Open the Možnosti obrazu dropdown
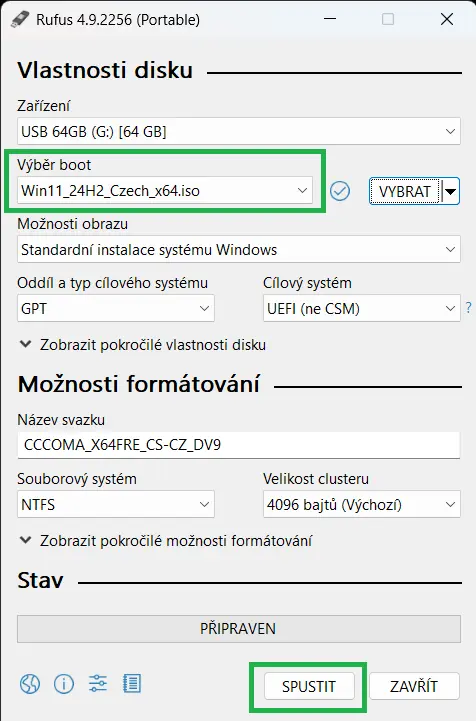 click(x=239, y=250)
